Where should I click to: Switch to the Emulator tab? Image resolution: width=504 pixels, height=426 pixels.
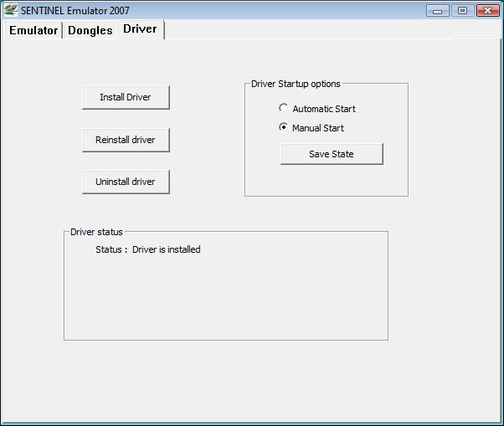33,30
